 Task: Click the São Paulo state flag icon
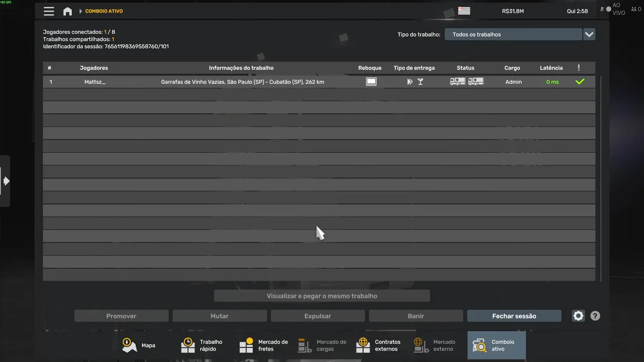464,11
